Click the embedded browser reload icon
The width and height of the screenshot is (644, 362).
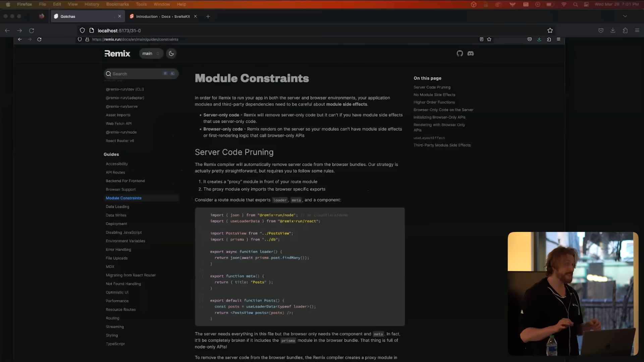39,40
